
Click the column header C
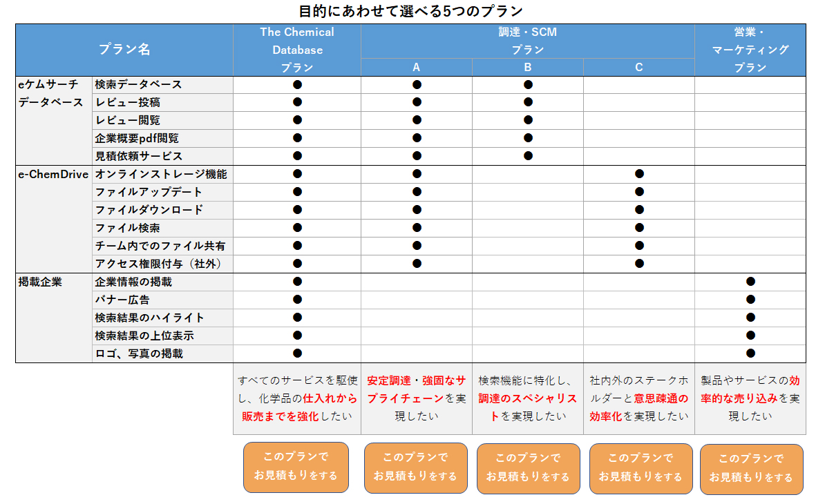click(x=638, y=67)
